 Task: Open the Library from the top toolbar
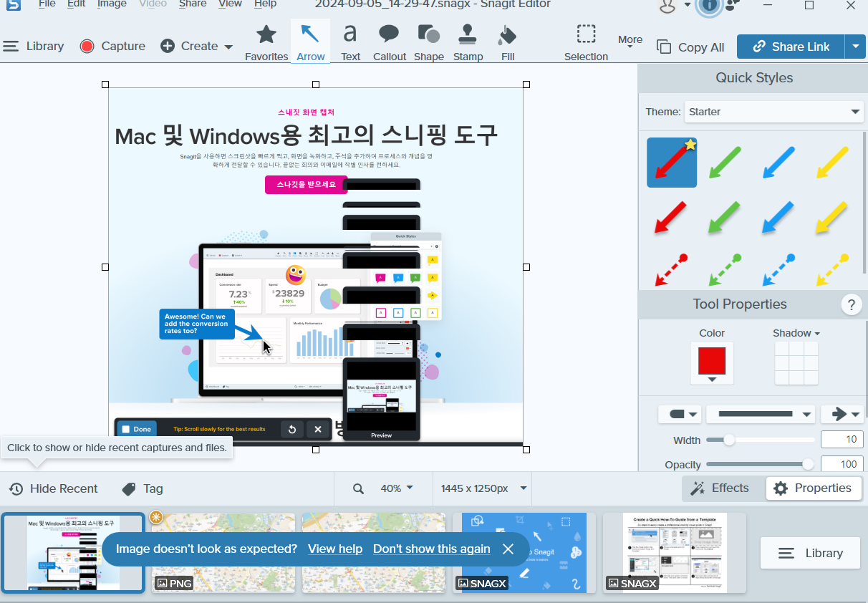coord(34,46)
